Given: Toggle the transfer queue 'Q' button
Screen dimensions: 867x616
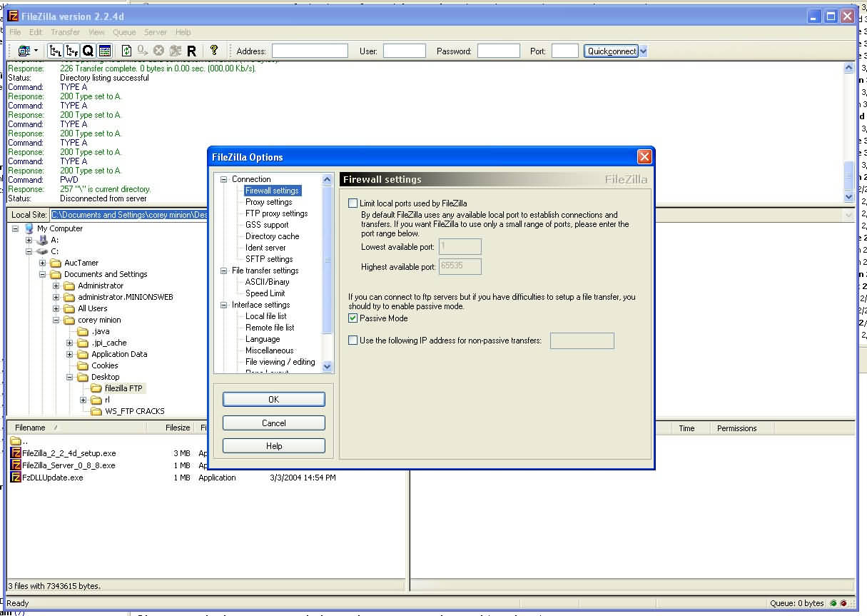Looking at the screenshot, I should click(88, 51).
